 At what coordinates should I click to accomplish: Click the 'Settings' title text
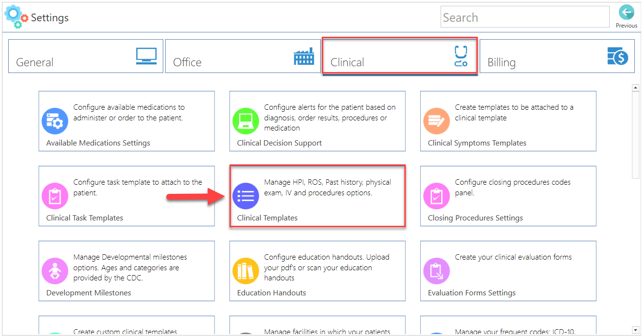[50, 18]
